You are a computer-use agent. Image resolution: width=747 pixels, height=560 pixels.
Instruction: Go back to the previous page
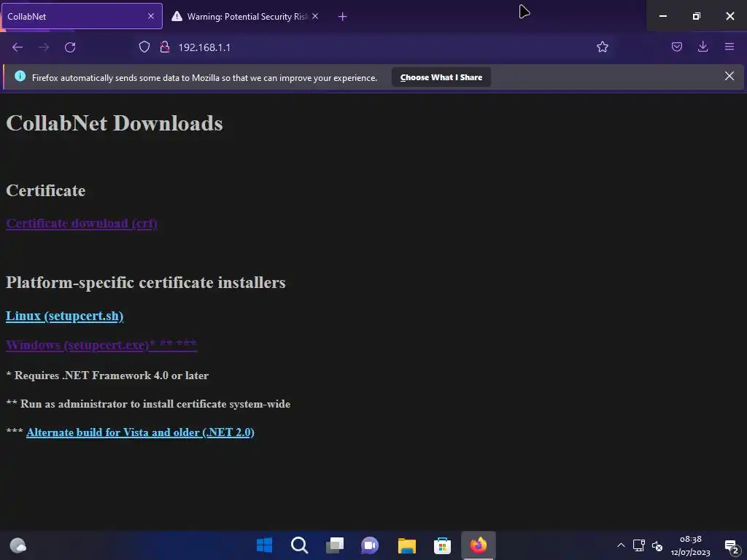(18, 47)
